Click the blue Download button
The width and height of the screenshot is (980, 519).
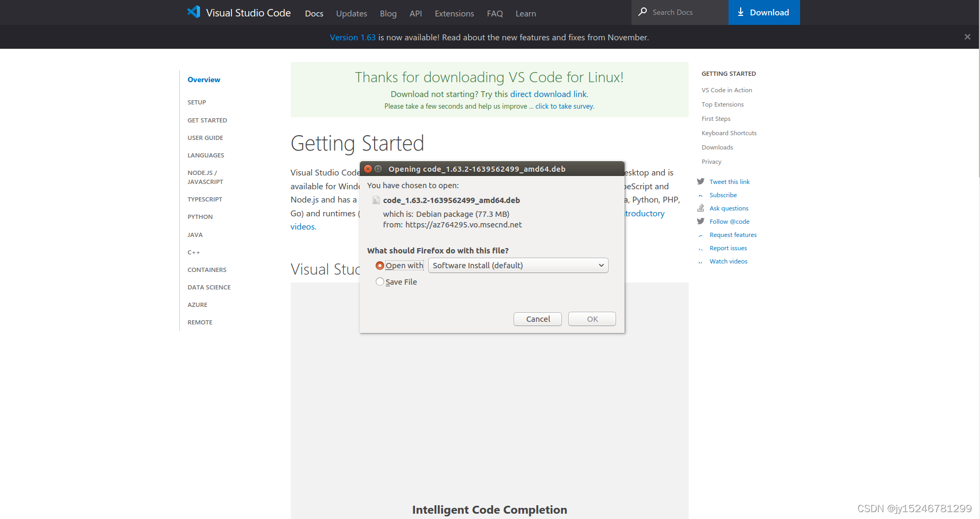(764, 12)
